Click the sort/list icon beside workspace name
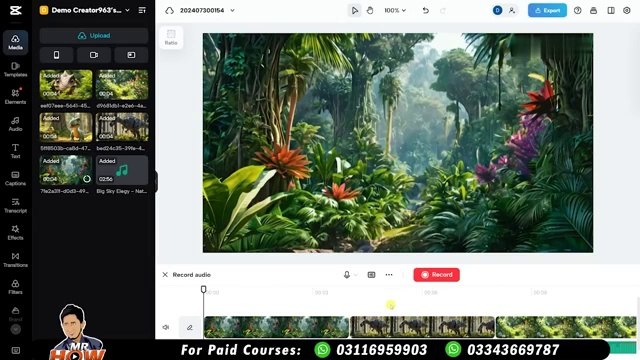The height and width of the screenshot is (360, 640). click(x=142, y=10)
